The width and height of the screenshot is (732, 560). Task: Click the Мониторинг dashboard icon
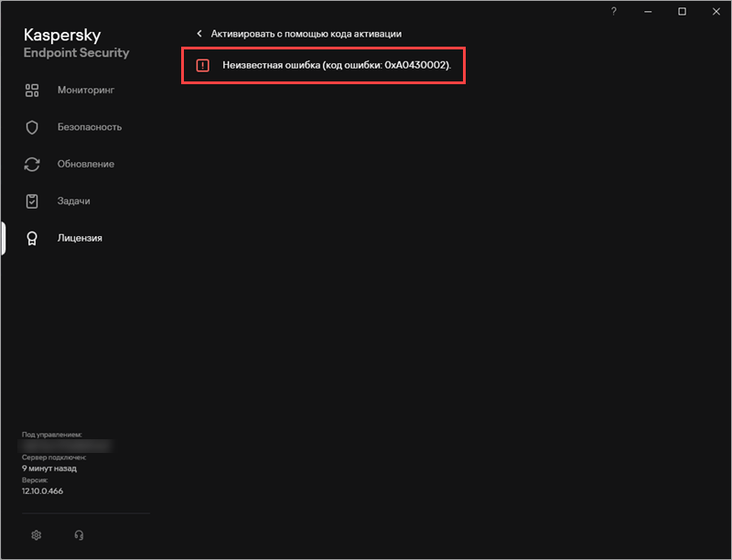[x=32, y=90]
